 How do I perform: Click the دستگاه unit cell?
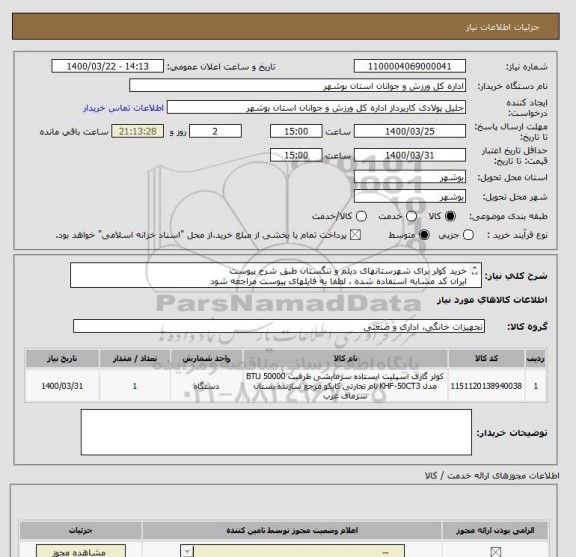pyautogui.click(x=206, y=386)
